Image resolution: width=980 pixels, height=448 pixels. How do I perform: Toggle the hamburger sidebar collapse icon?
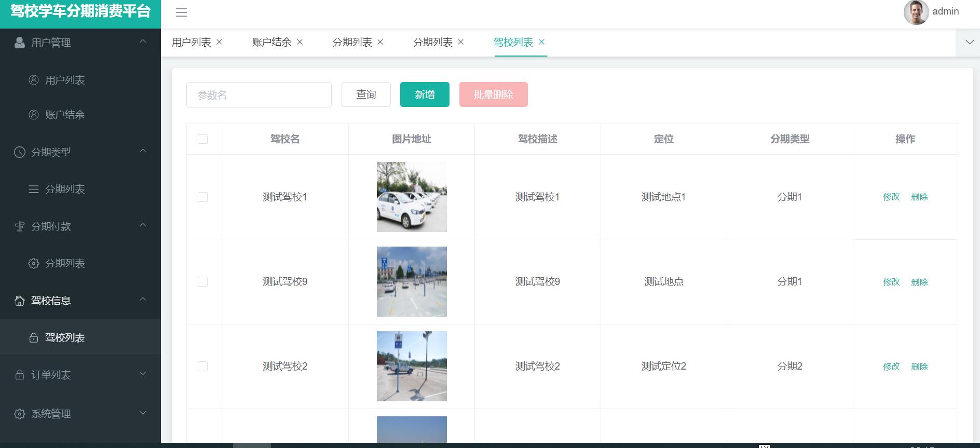(x=181, y=13)
